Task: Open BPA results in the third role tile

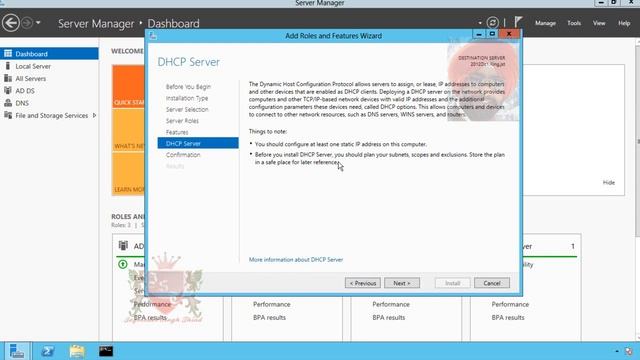Action: tap(388, 318)
